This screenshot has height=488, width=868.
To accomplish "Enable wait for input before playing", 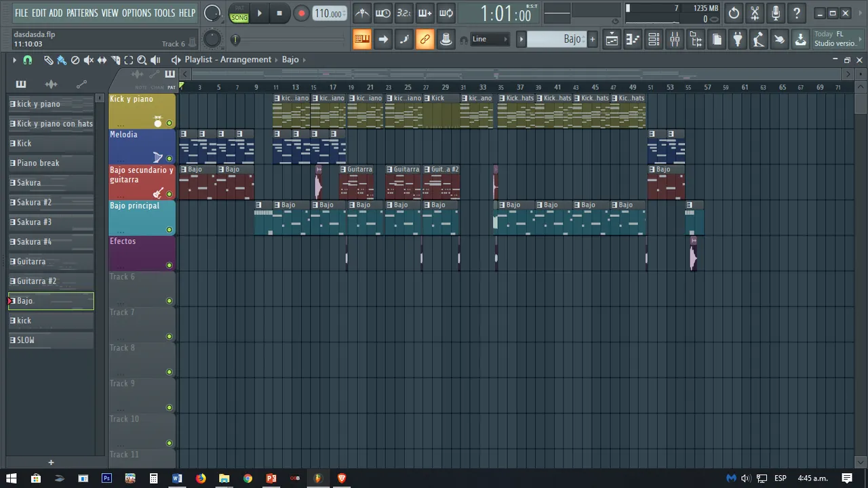I will pos(383,13).
